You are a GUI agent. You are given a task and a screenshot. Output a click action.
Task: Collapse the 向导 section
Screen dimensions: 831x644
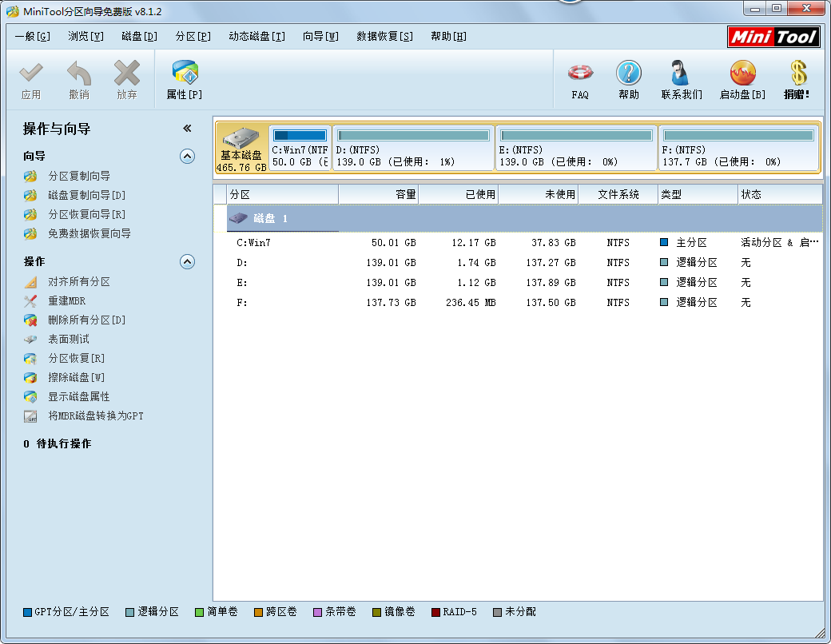coord(187,157)
